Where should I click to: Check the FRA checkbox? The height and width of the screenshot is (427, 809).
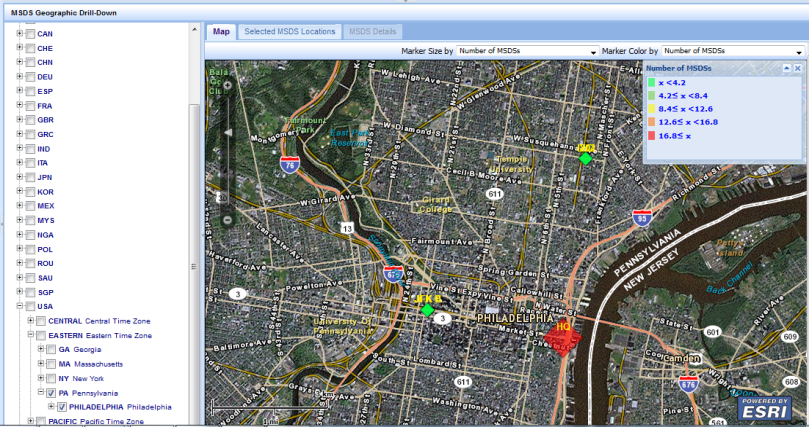30,106
